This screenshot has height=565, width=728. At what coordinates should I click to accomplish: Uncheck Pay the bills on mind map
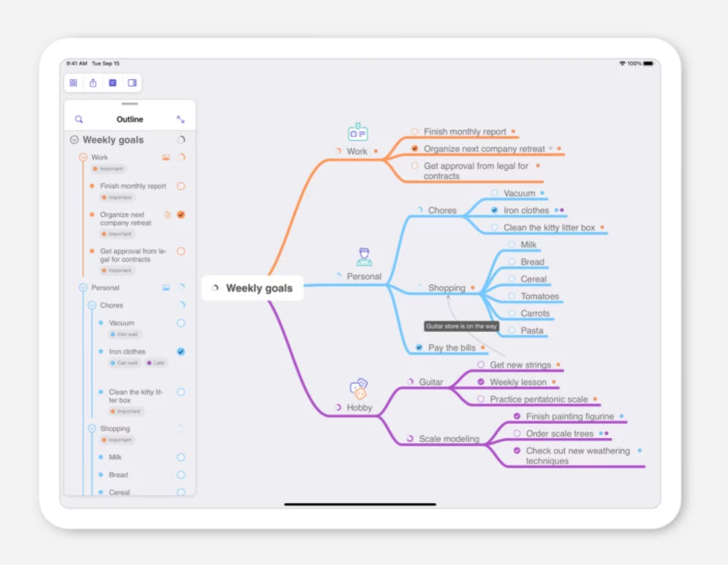tap(419, 348)
